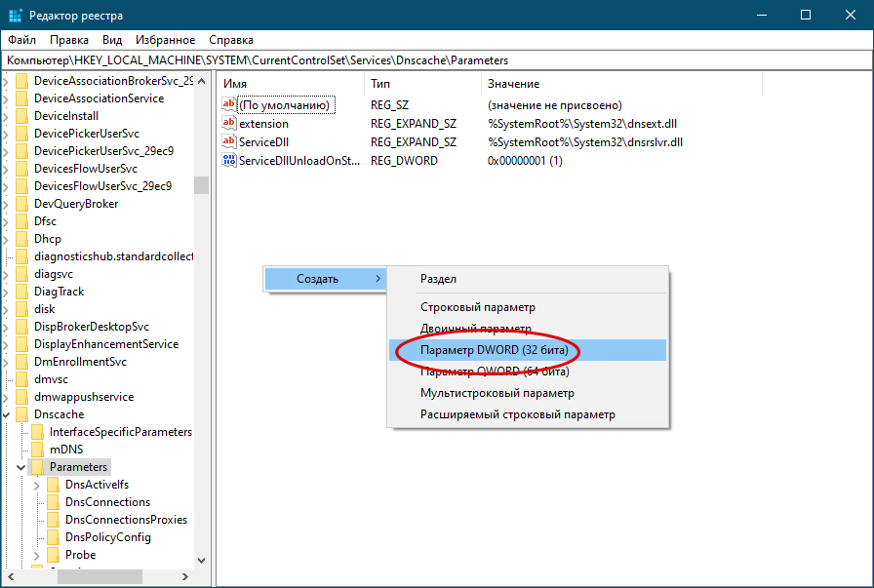Click the diagsvc folder icon
This screenshot has width=874, height=588.
pyautogui.click(x=21, y=274)
